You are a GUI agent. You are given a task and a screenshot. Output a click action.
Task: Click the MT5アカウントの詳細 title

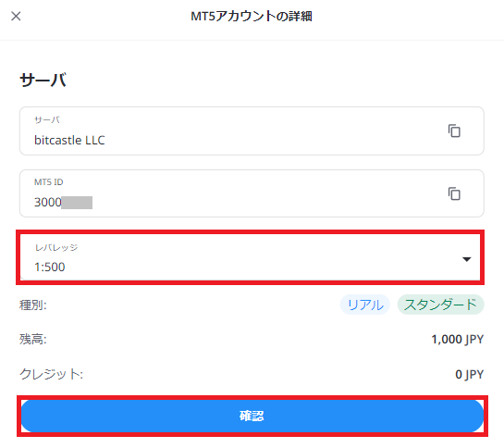(252, 16)
